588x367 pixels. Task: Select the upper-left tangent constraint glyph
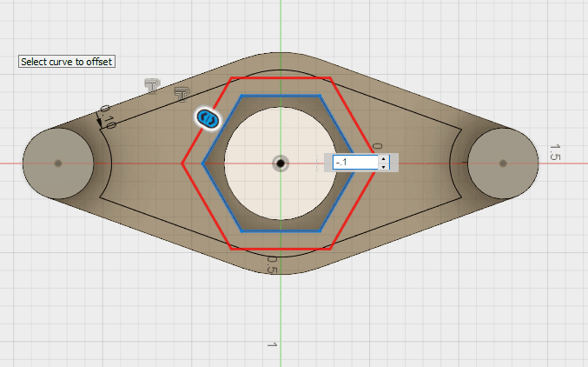(x=153, y=84)
